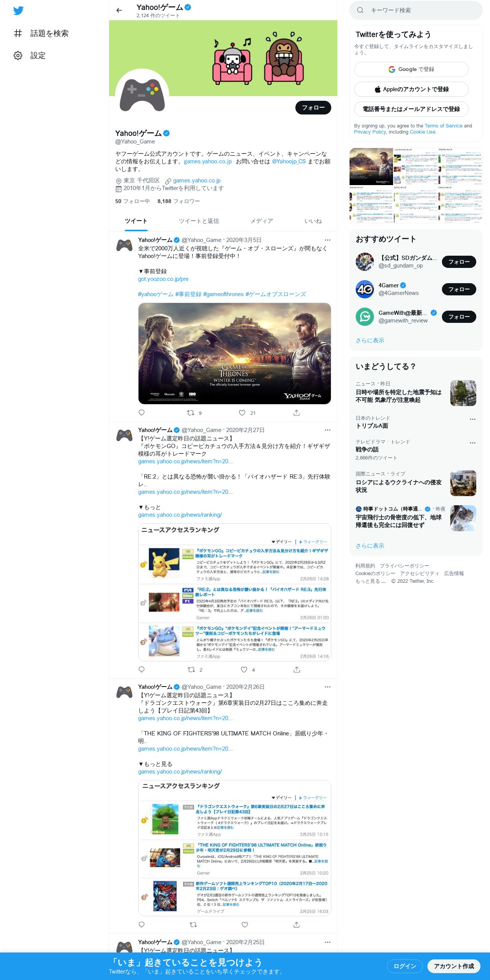Open the Terms of Service link
The height and width of the screenshot is (980, 490).
[x=443, y=126]
